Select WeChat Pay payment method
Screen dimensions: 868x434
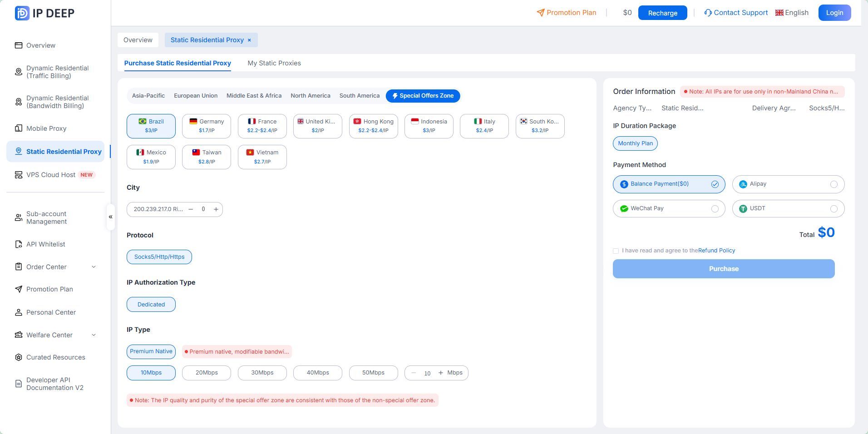point(669,208)
